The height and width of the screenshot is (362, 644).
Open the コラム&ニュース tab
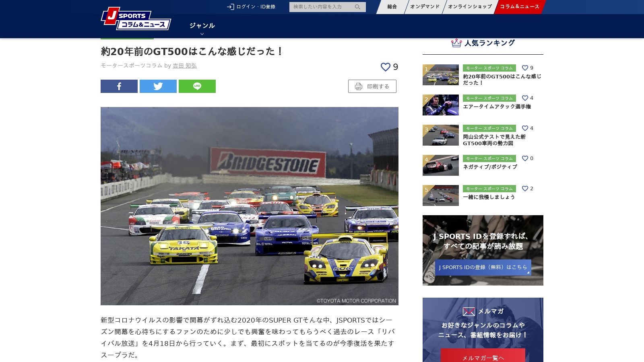pos(519,7)
